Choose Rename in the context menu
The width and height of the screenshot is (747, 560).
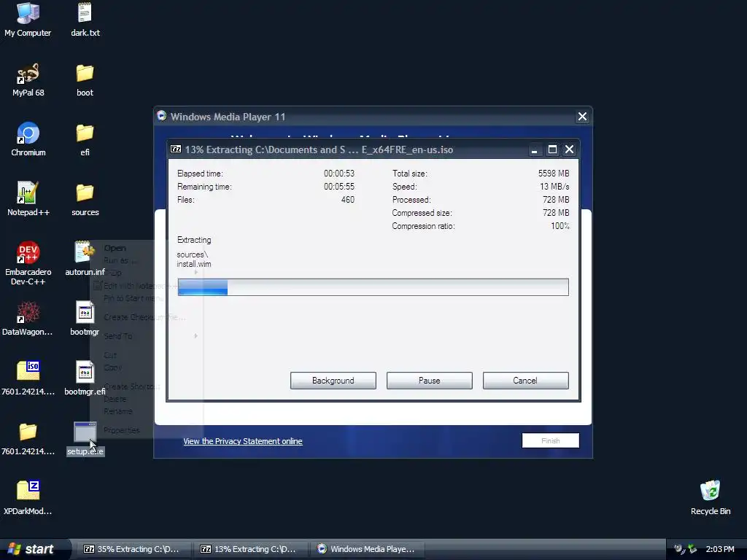[x=147, y=411]
